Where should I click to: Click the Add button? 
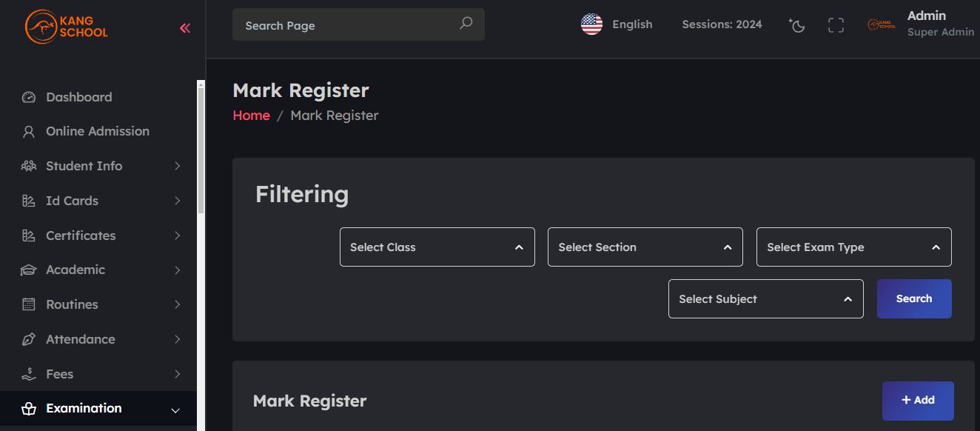[x=918, y=401]
